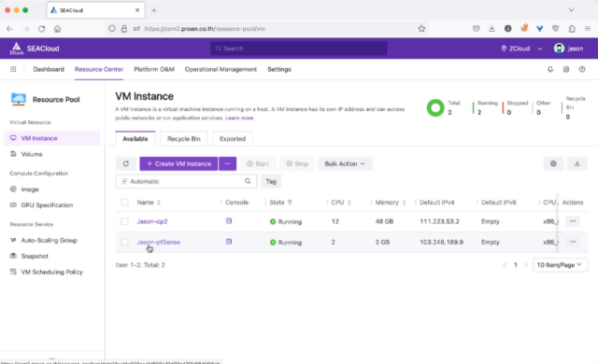The height and width of the screenshot is (364, 598).
Task: Go to browser home page
Action: [x=57, y=29]
